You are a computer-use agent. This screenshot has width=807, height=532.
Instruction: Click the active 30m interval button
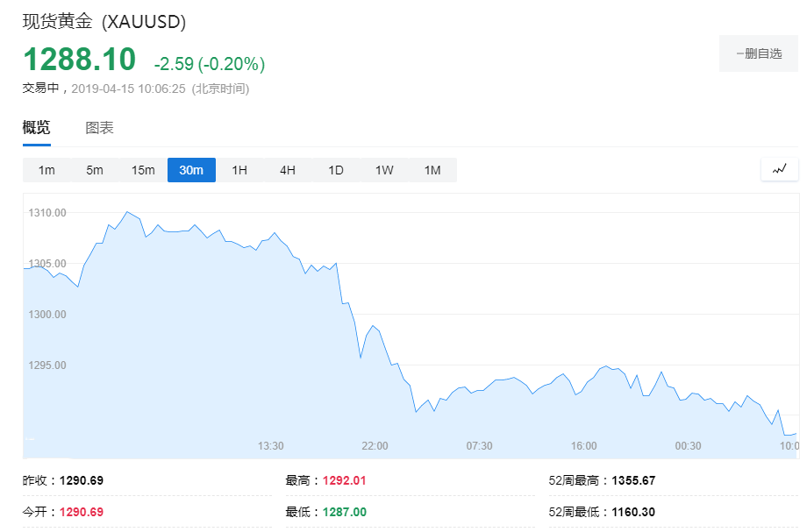point(191,170)
